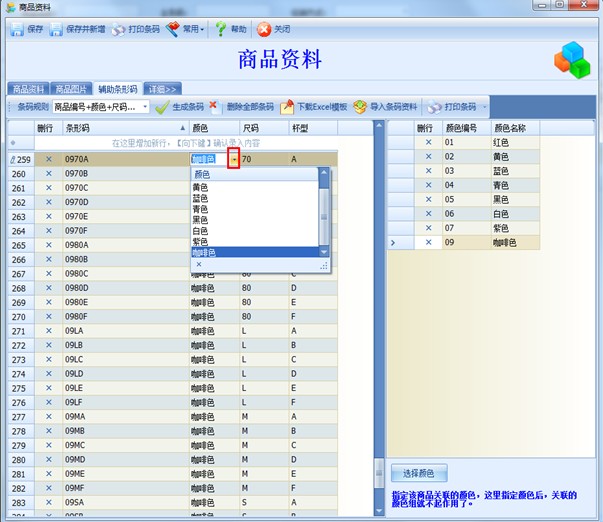Click the 颜色名称 column header

tap(515, 128)
